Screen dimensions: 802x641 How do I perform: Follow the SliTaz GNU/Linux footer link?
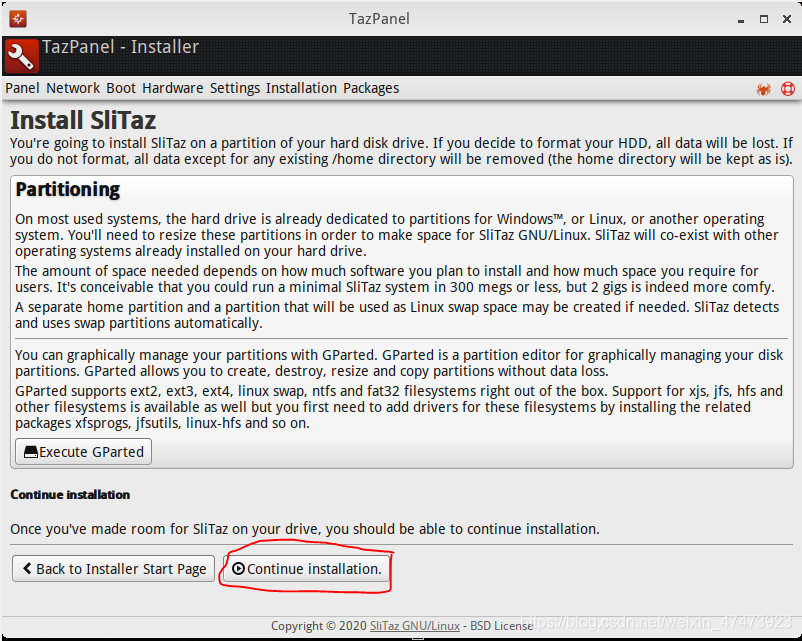[415, 626]
